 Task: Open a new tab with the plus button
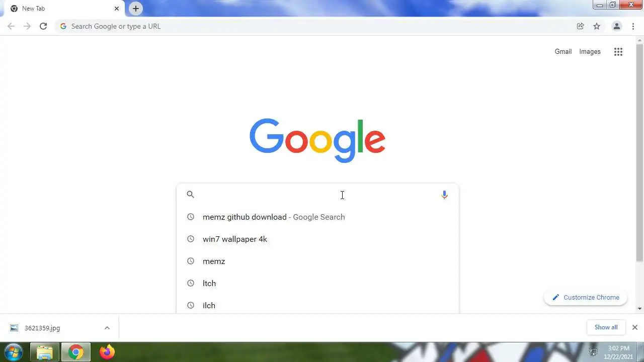pos(136,9)
